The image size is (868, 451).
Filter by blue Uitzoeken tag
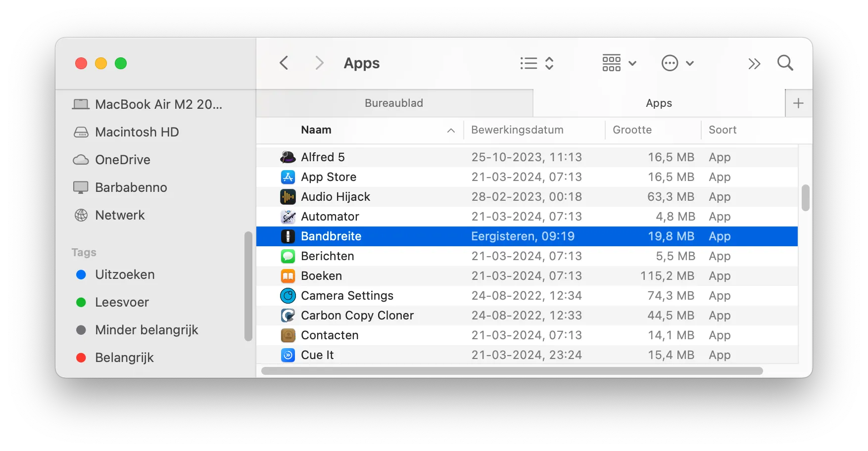click(x=115, y=274)
